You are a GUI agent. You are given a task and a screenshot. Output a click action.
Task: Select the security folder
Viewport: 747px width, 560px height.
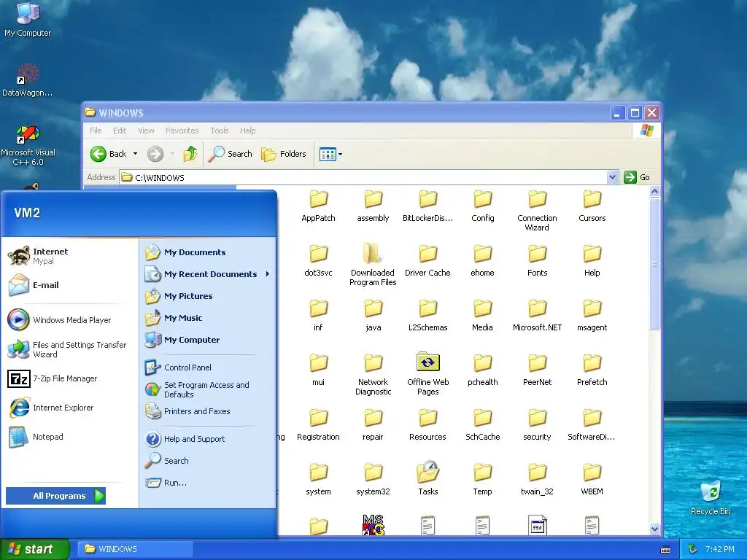click(x=538, y=425)
